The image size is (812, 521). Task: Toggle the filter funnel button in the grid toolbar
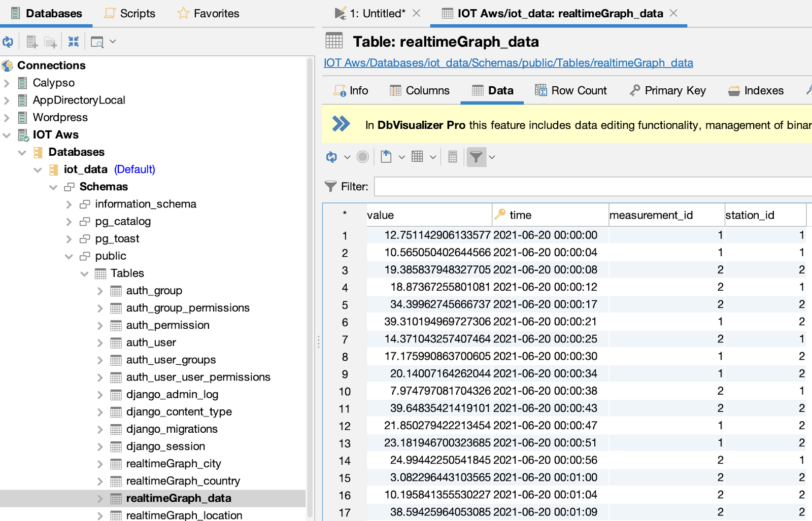click(x=476, y=157)
